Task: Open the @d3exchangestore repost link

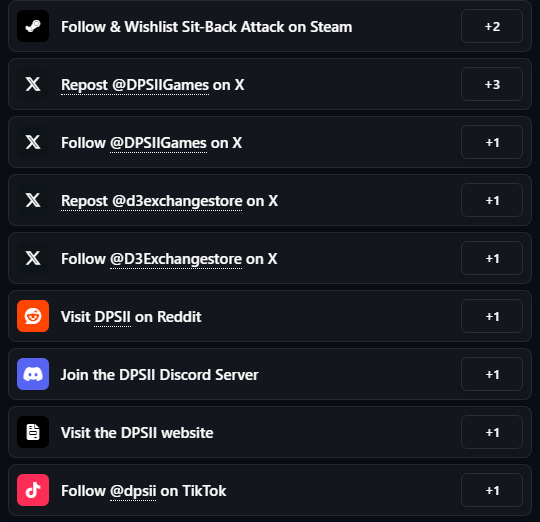Action: [x=152, y=201]
